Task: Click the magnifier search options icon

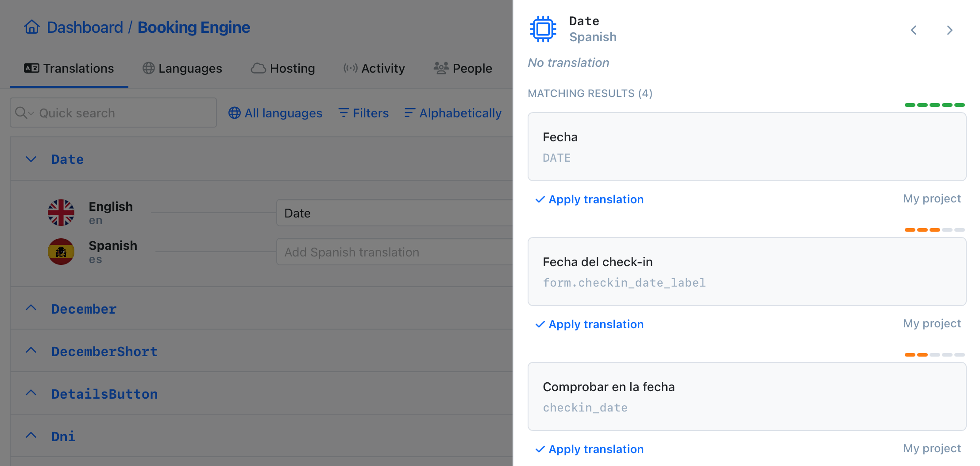Action: [x=24, y=113]
